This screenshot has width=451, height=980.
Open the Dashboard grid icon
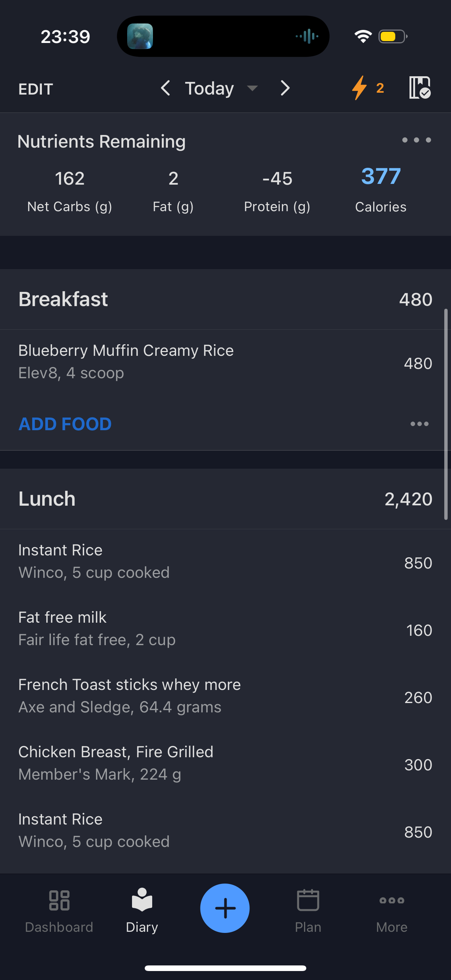[59, 900]
